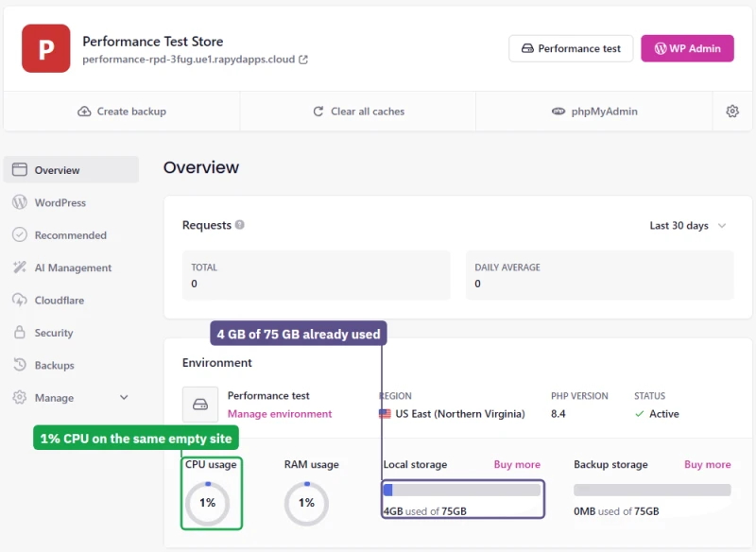Image resolution: width=756 pixels, height=552 pixels.
Task: Buy more local storage
Action: coord(517,464)
